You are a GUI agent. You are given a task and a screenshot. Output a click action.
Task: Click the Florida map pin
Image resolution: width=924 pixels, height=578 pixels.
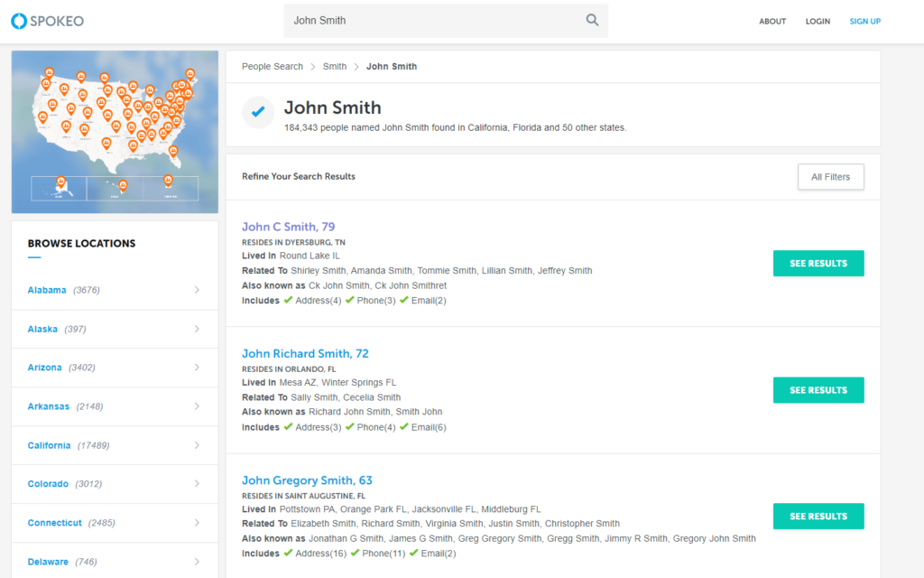pyautogui.click(x=173, y=152)
